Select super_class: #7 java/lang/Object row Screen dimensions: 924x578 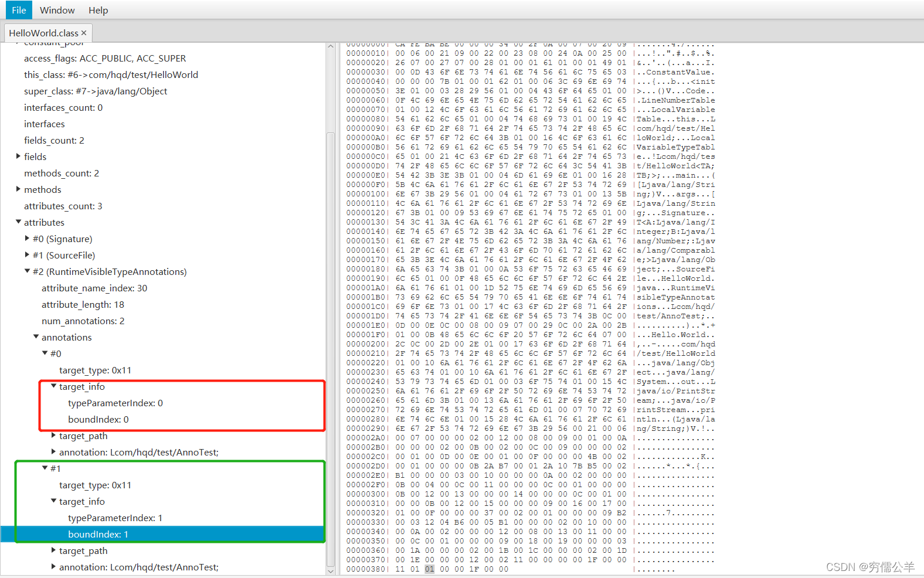pos(96,91)
